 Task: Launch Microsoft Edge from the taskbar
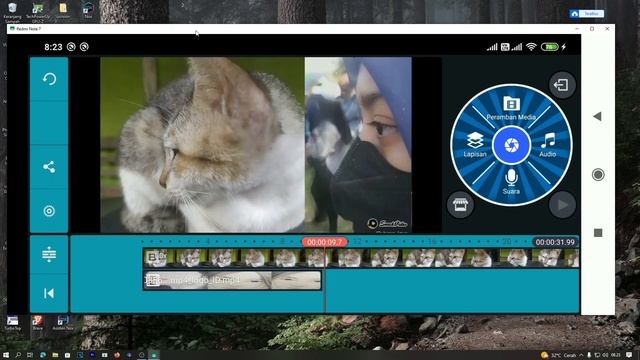(42, 355)
